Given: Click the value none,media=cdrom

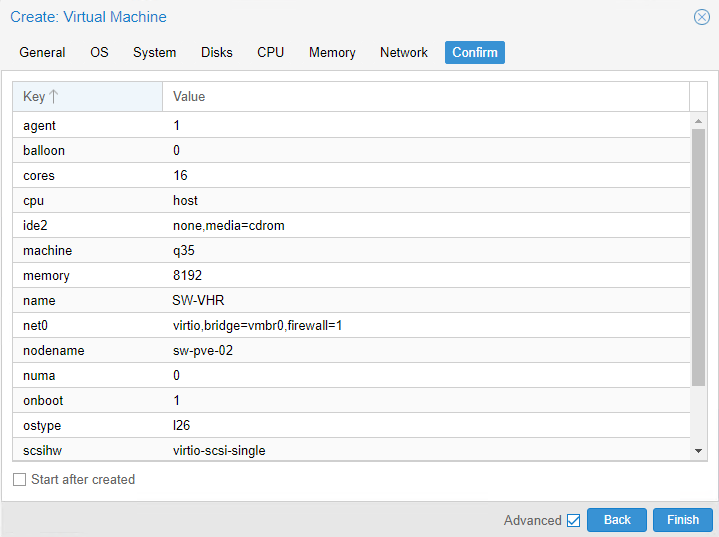Looking at the screenshot, I should 229,226.
